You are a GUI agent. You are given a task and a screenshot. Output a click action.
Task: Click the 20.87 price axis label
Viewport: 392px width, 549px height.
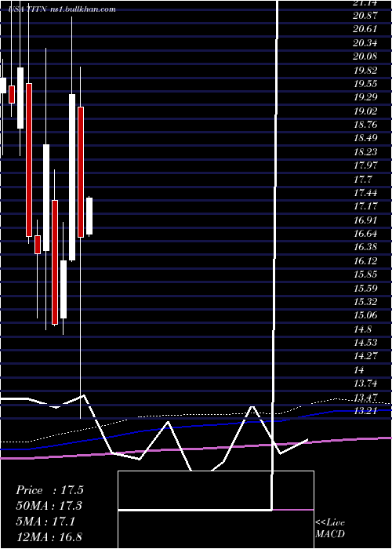tap(365, 16)
